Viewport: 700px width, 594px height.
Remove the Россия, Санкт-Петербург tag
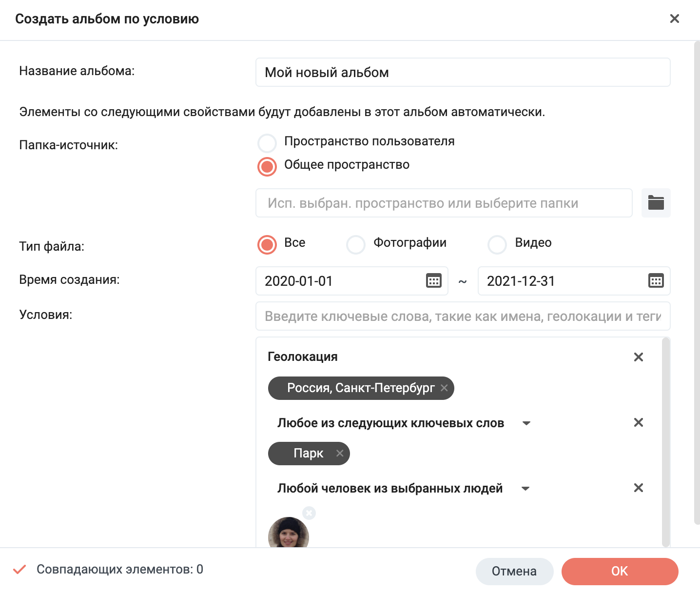click(x=444, y=388)
